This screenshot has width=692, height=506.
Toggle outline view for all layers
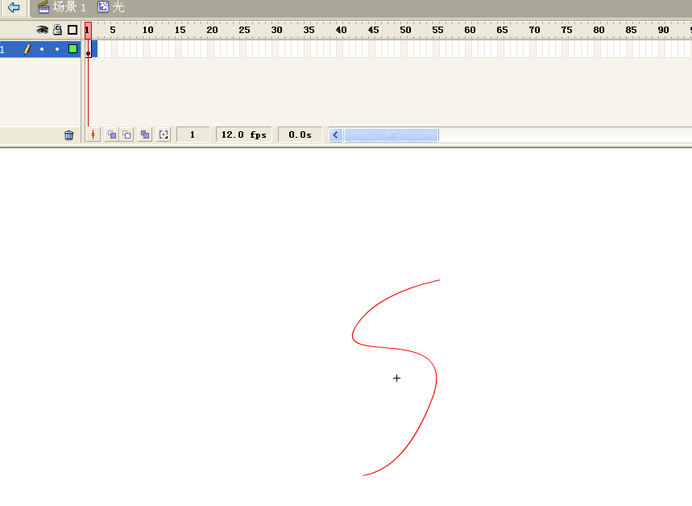point(72,30)
